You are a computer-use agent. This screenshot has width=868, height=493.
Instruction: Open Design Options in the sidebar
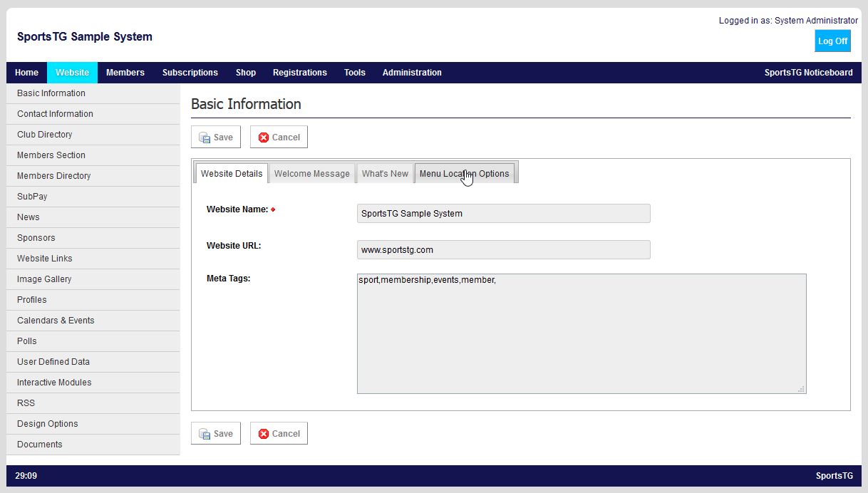point(93,424)
